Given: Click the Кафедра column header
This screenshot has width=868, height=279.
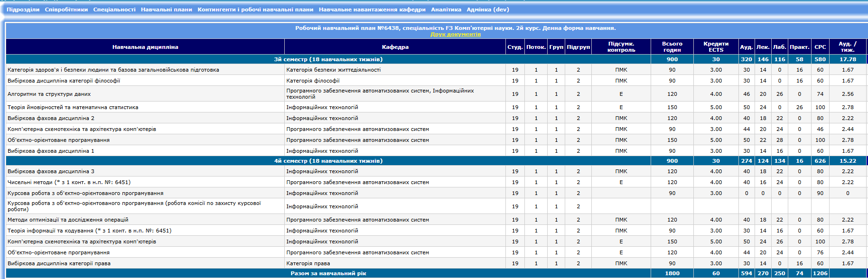Looking at the screenshot, I should click(x=395, y=47).
